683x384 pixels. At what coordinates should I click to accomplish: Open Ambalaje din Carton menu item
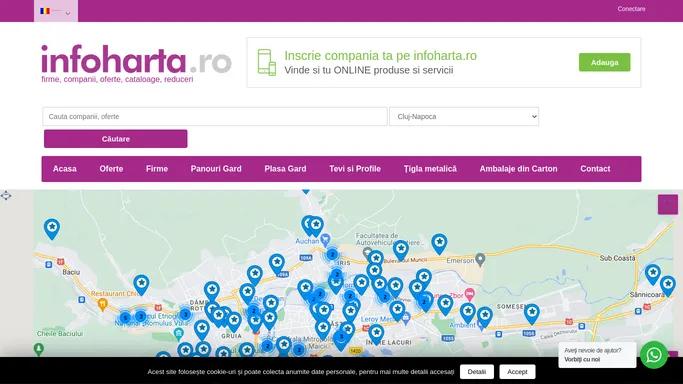click(518, 169)
